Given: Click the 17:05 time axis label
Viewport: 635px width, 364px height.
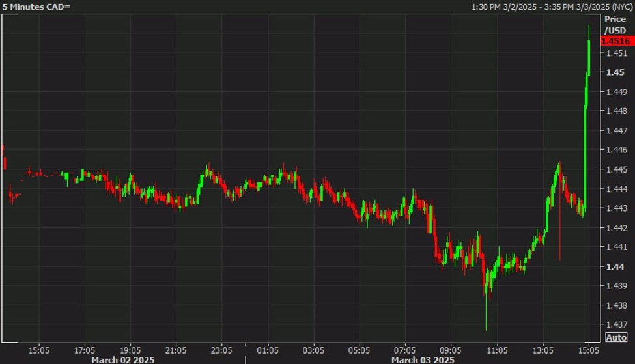Looking at the screenshot, I should click(x=84, y=349).
